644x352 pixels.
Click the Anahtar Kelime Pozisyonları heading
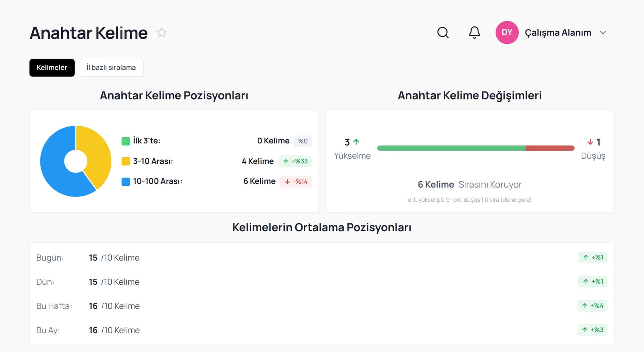click(174, 95)
